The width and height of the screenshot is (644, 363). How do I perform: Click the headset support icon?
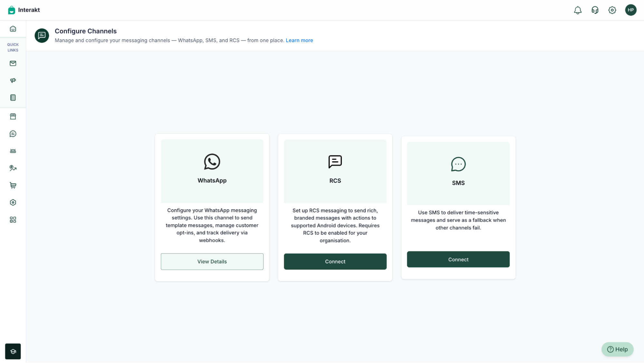(x=595, y=10)
